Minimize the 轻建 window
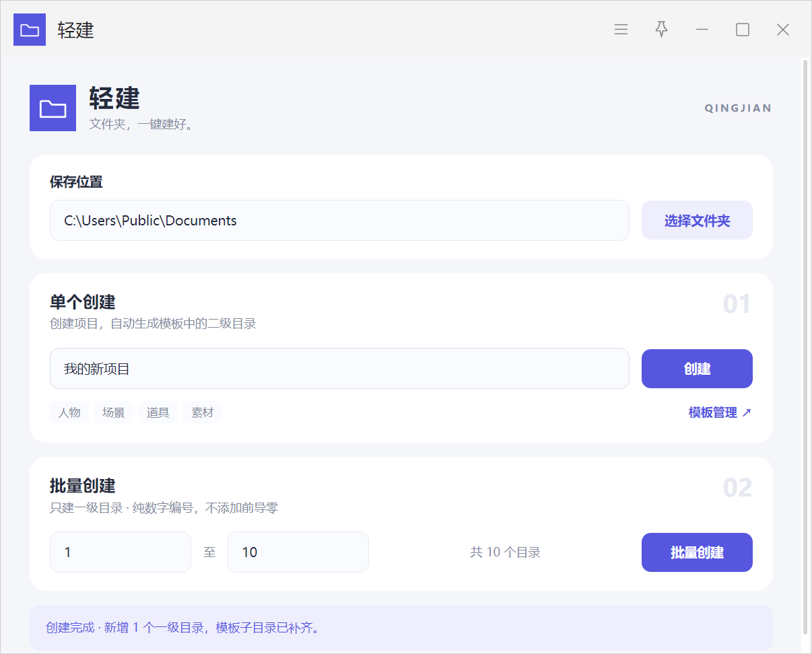Viewport: 812px width, 654px height. (702, 30)
